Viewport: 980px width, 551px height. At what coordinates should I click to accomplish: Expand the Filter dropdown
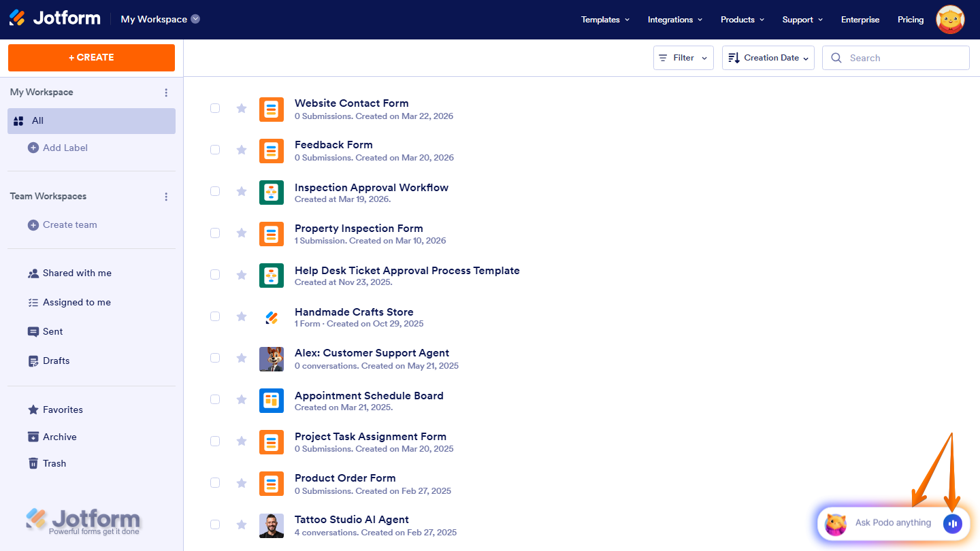pyautogui.click(x=683, y=58)
